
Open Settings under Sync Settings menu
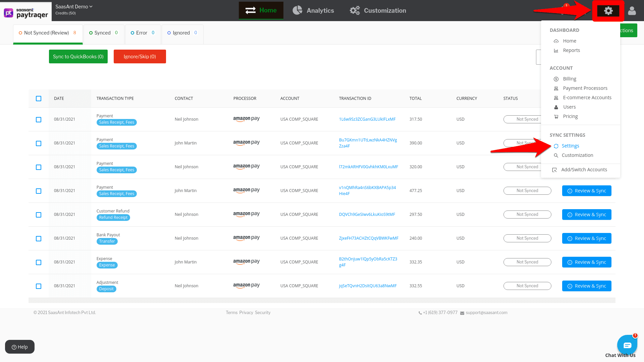pyautogui.click(x=570, y=146)
